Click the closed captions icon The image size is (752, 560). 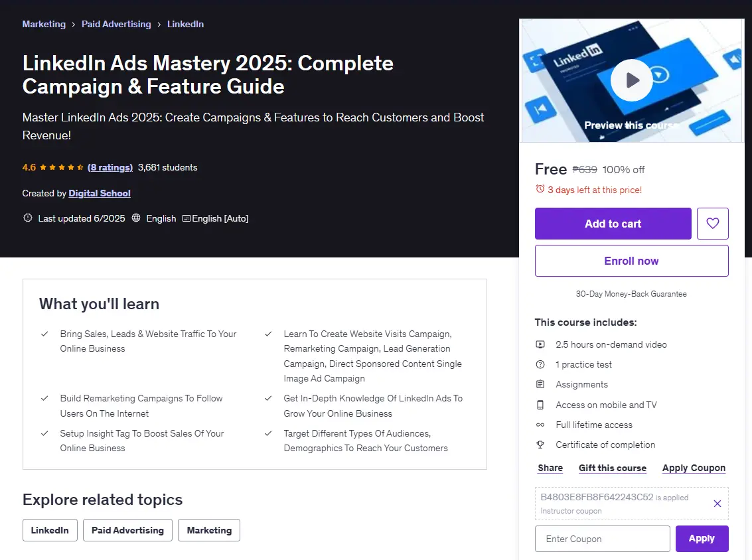[187, 219]
